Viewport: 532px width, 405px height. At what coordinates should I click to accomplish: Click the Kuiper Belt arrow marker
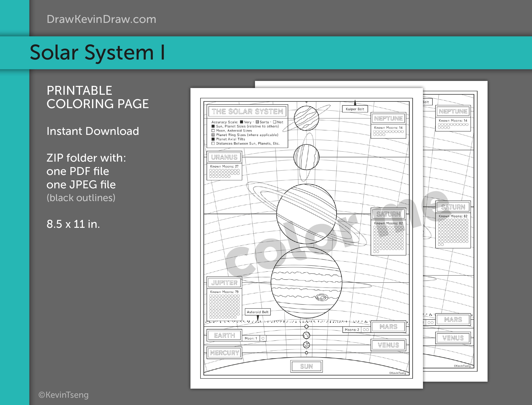(355, 102)
